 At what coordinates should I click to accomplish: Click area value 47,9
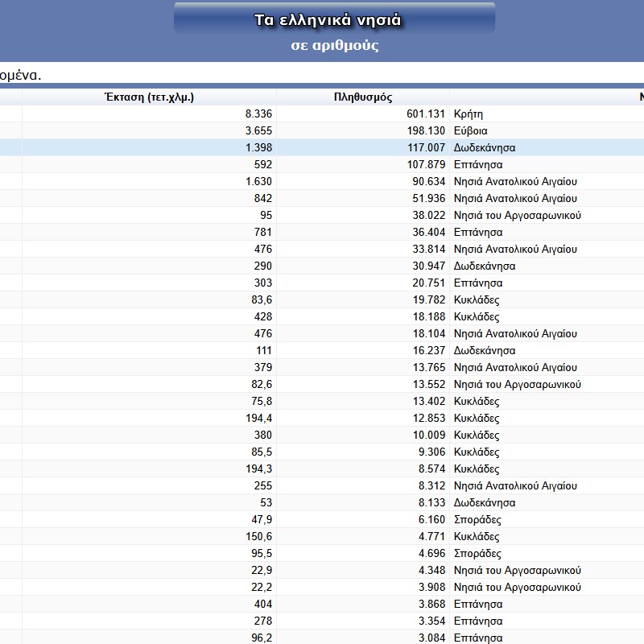(262, 519)
